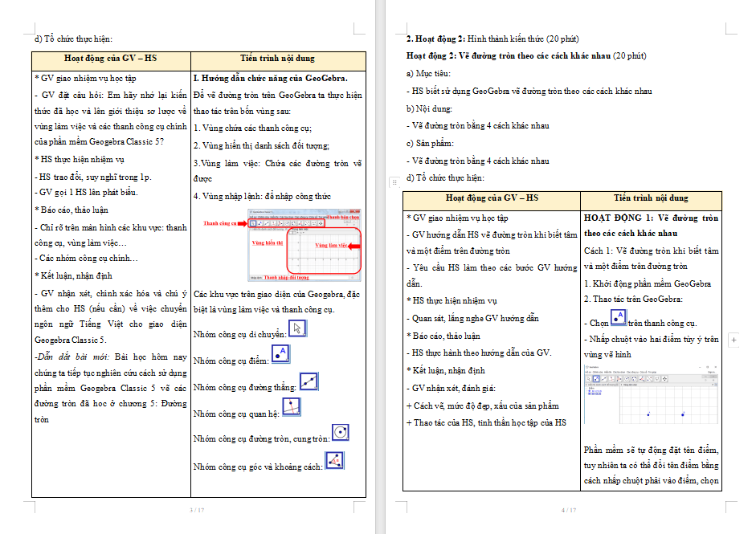Viewport: 756px width, 534px height.
Task: Click the '3 / 17' page number
Action: click(x=196, y=510)
